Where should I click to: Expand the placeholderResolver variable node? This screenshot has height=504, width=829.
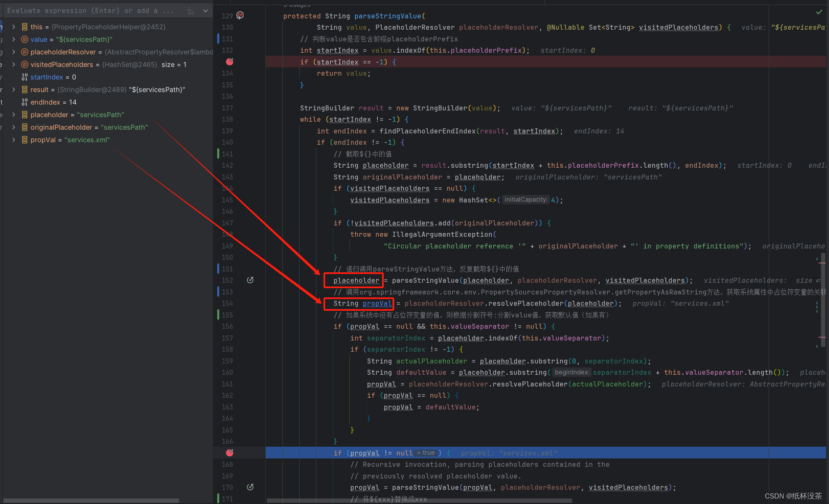[13, 52]
